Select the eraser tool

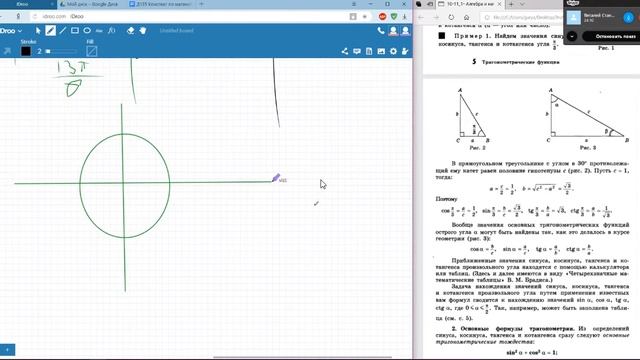pos(131,31)
